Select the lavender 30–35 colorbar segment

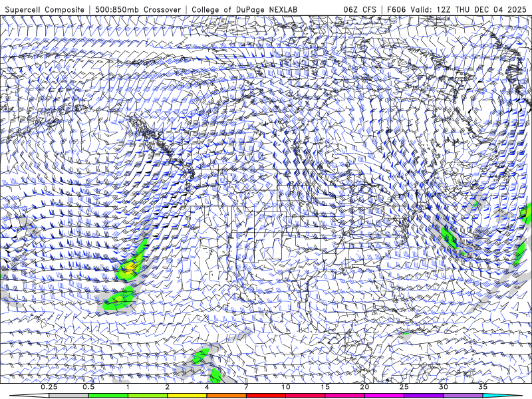(x=463, y=396)
